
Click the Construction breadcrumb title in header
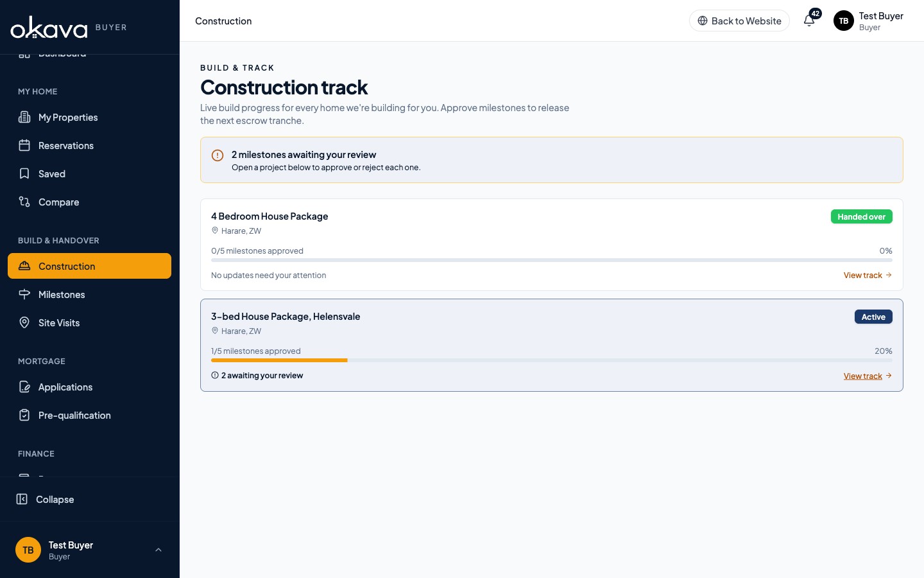(223, 21)
